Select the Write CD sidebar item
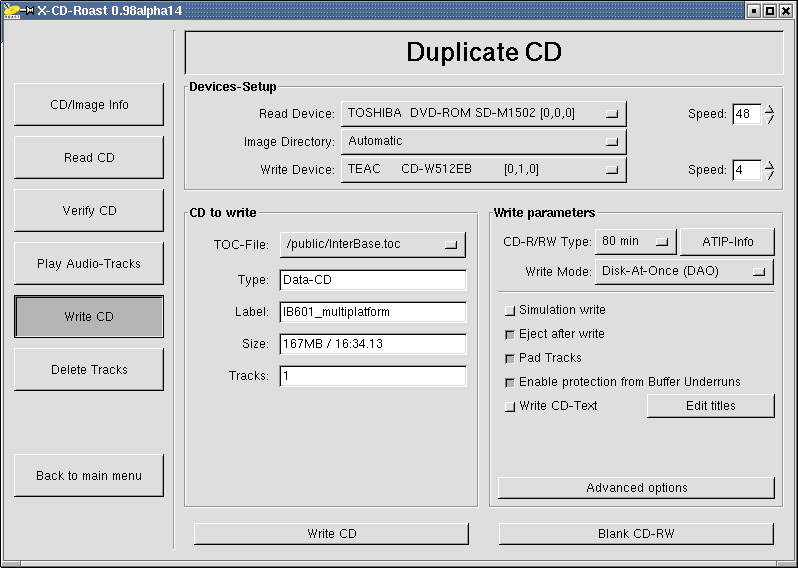 [89, 317]
